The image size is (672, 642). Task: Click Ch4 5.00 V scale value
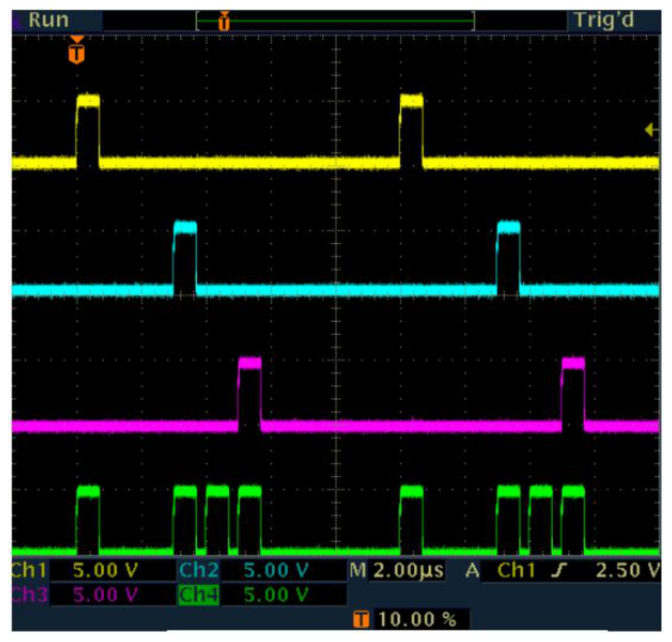tap(276, 595)
